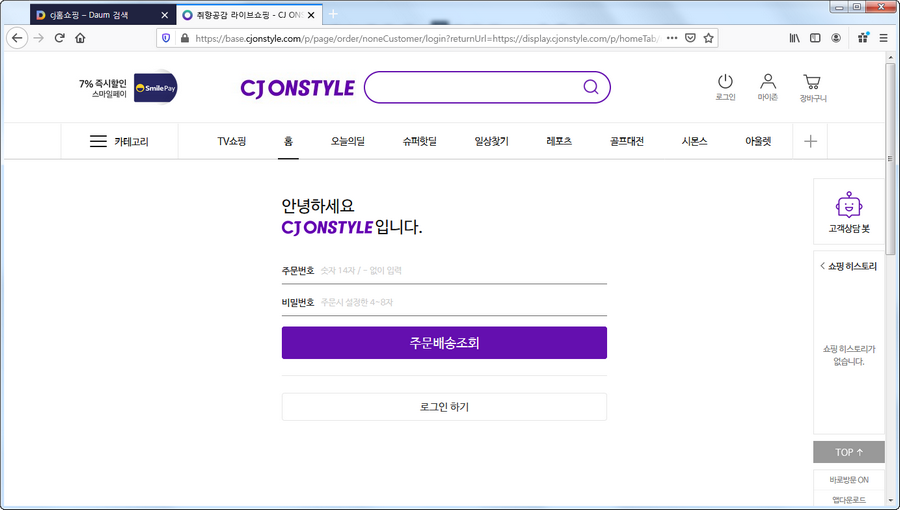Open 레포츠 menu
This screenshot has height=510, width=900.
(x=559, y=141)
